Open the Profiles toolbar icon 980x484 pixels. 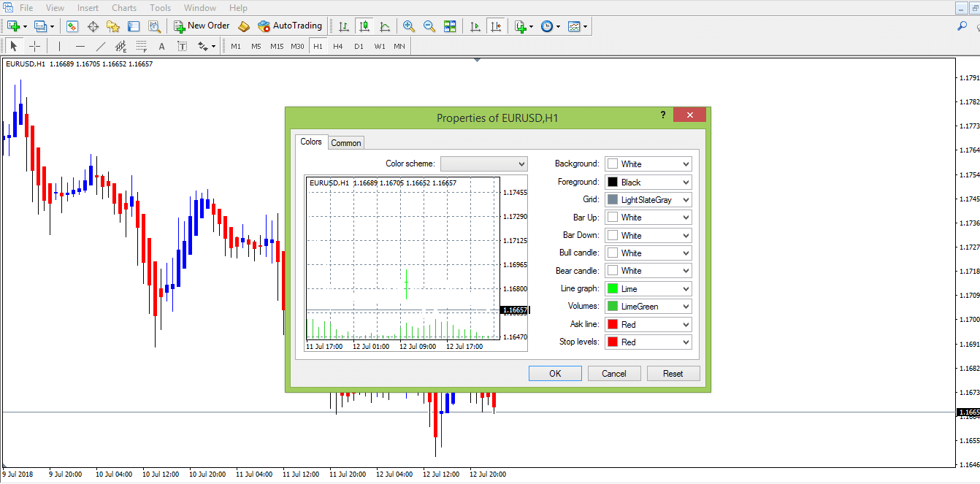[x=41, y=26]
